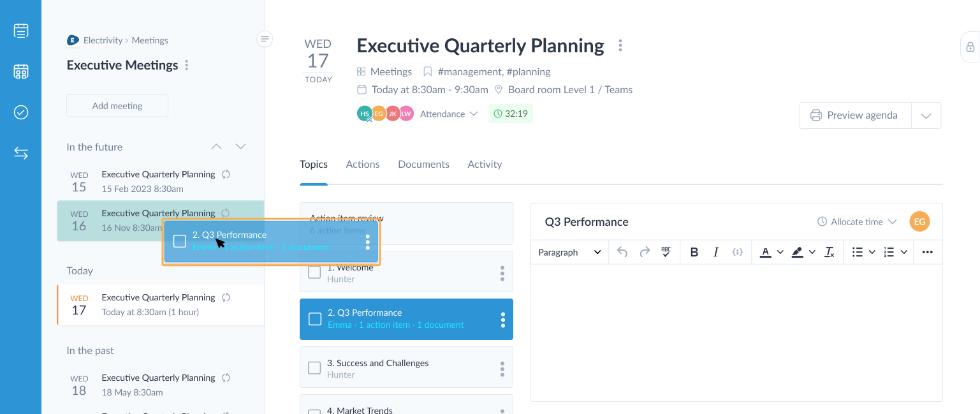The height and width of the screenshot is (414, 980).
Task: Click the undo arrow in editor toolbar
Action: [622, 252]
